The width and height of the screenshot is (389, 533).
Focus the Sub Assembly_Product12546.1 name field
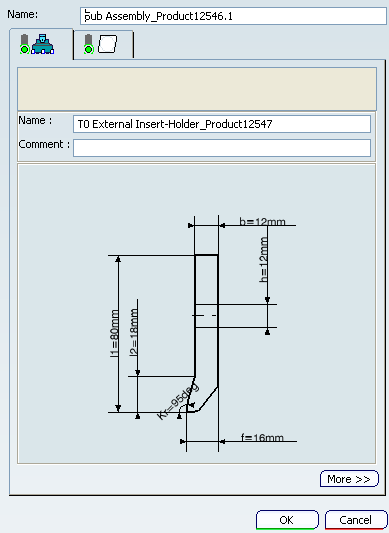[233, 16]
